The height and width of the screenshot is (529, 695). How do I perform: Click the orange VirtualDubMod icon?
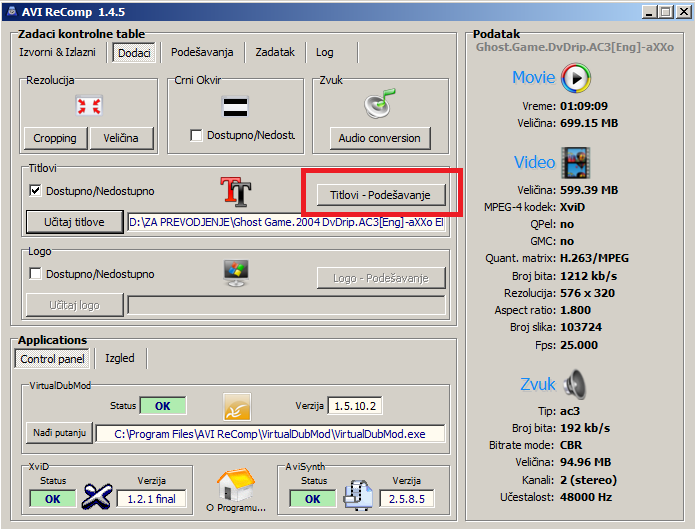pyautogui.click(x=237, y=407)
